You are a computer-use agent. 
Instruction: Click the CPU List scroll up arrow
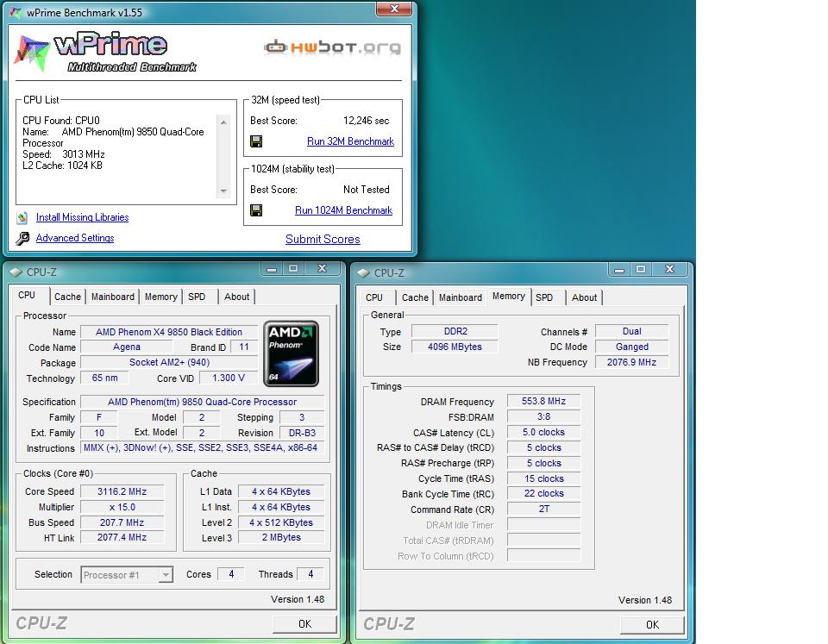(x=224, y=122)
